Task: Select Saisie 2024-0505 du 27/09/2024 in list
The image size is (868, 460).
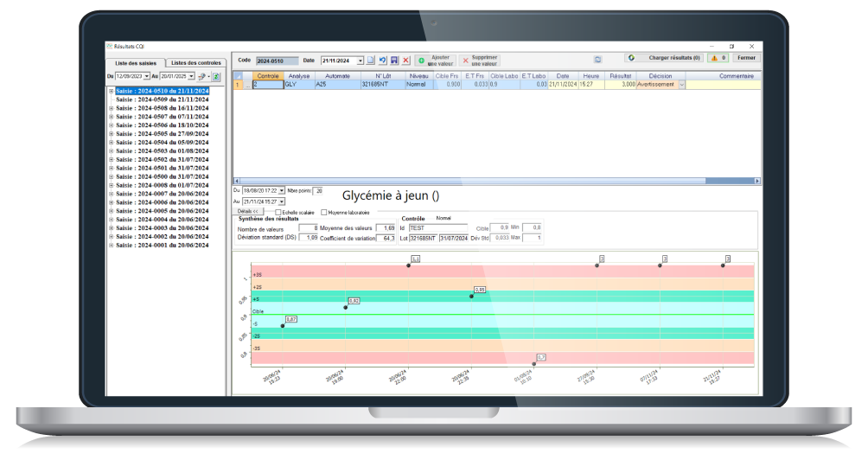Action: 162,134
